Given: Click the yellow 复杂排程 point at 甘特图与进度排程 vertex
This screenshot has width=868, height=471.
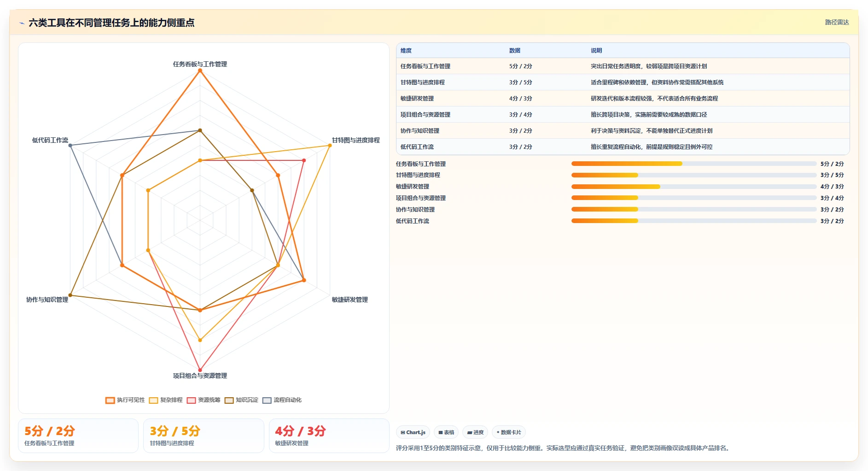Looking at the screenshot, I should [x=330, y=146].
